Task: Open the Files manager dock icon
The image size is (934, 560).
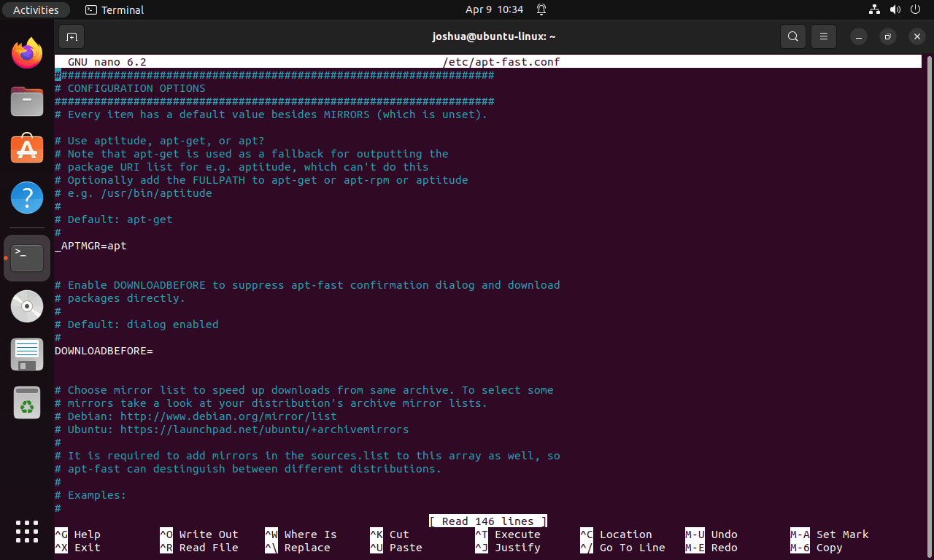Action: pos(27,101)
